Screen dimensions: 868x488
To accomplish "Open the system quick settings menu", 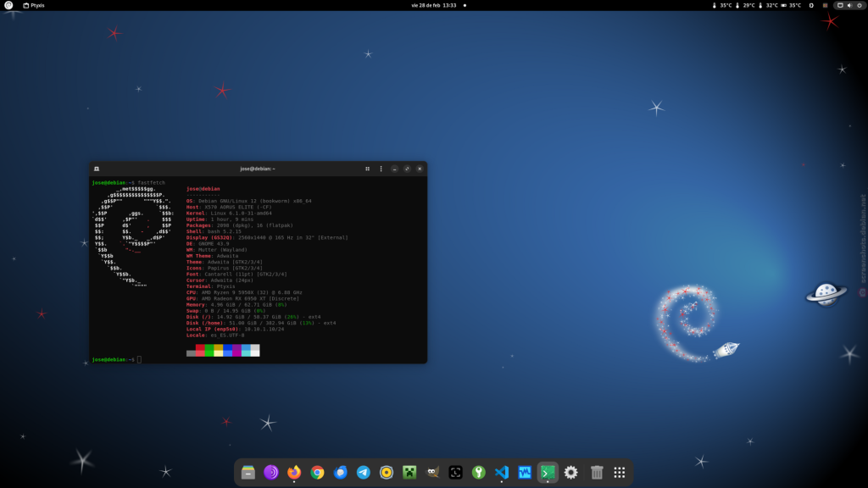I will coord(849,5).
